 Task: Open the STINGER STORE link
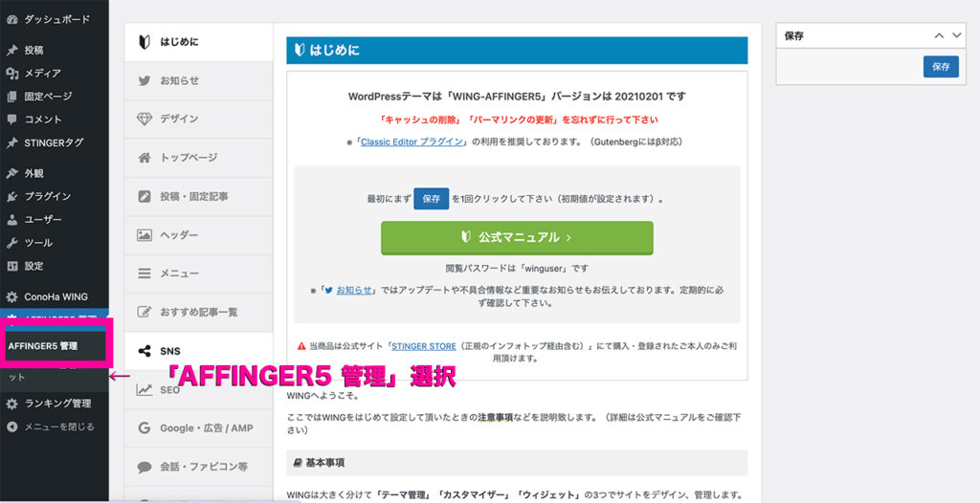[424, 346]
